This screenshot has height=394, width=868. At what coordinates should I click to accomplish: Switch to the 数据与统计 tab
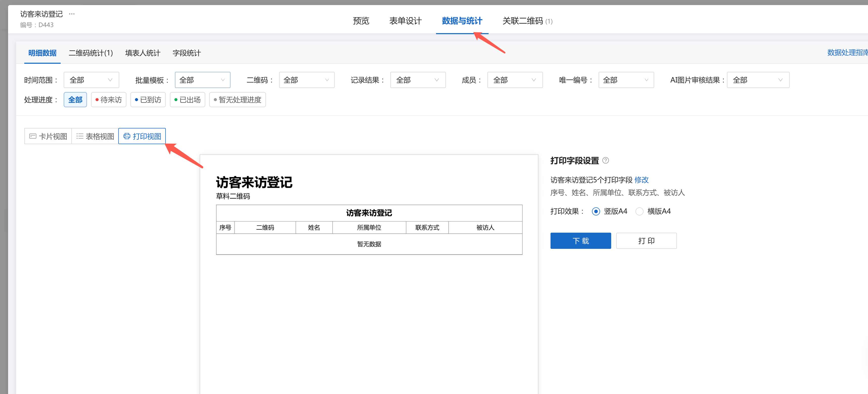point(462,21)
